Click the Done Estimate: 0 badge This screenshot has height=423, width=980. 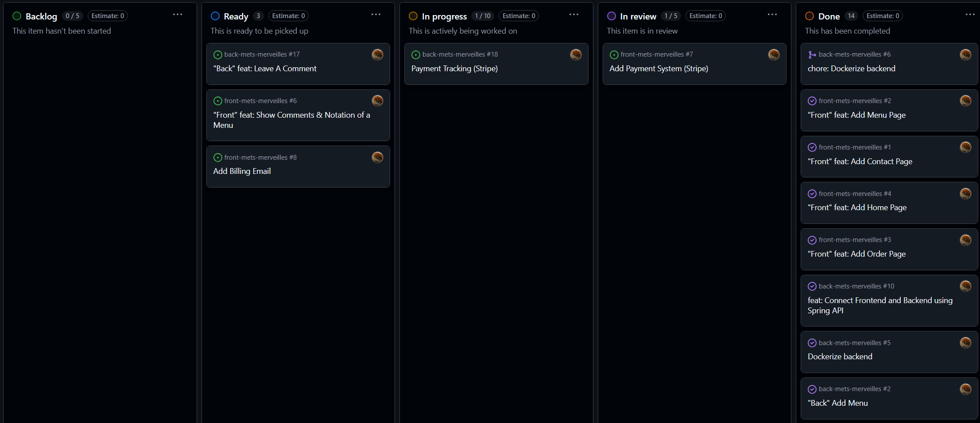(x=883, y=16)
